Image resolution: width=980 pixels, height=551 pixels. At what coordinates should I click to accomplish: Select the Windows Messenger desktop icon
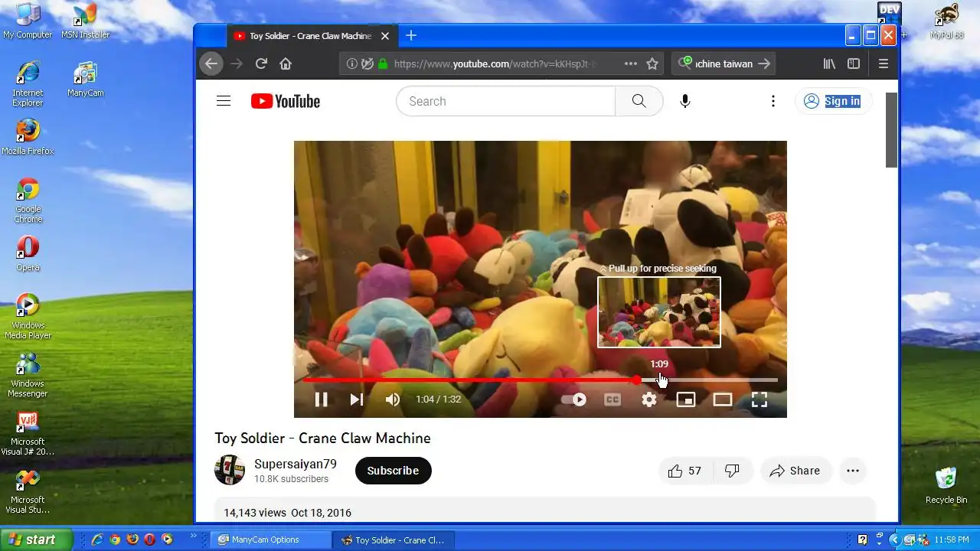click(28, 375)
